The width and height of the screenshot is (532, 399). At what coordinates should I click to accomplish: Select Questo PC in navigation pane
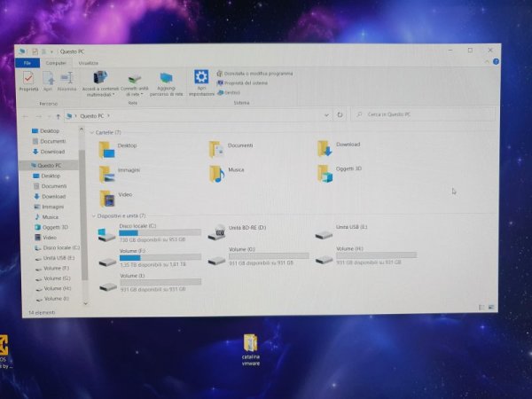(49, 165)
